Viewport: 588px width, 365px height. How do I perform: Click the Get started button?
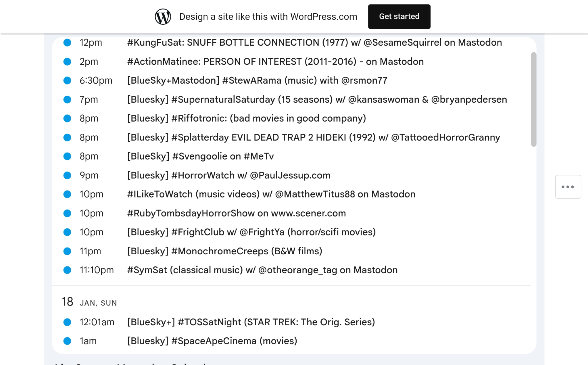[399, 17]
